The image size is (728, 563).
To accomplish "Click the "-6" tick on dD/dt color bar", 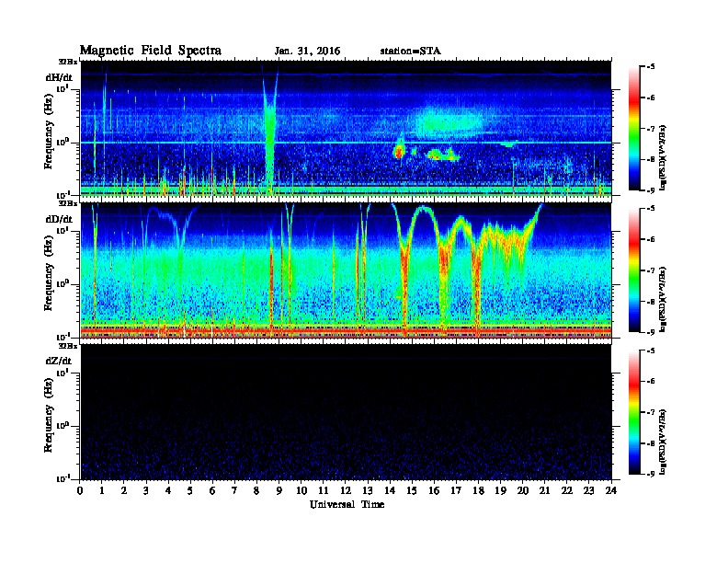I will (x=651, y=239).
